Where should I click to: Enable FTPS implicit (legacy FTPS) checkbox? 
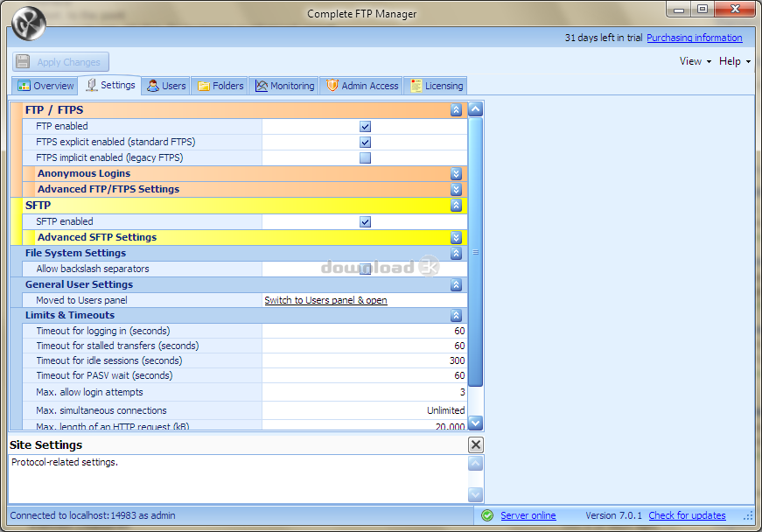(365, 157)
